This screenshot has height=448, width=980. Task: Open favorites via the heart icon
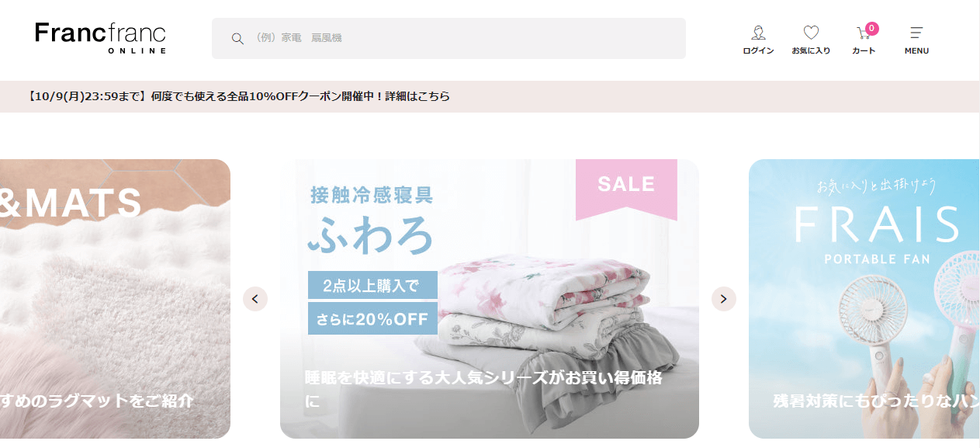811,33
